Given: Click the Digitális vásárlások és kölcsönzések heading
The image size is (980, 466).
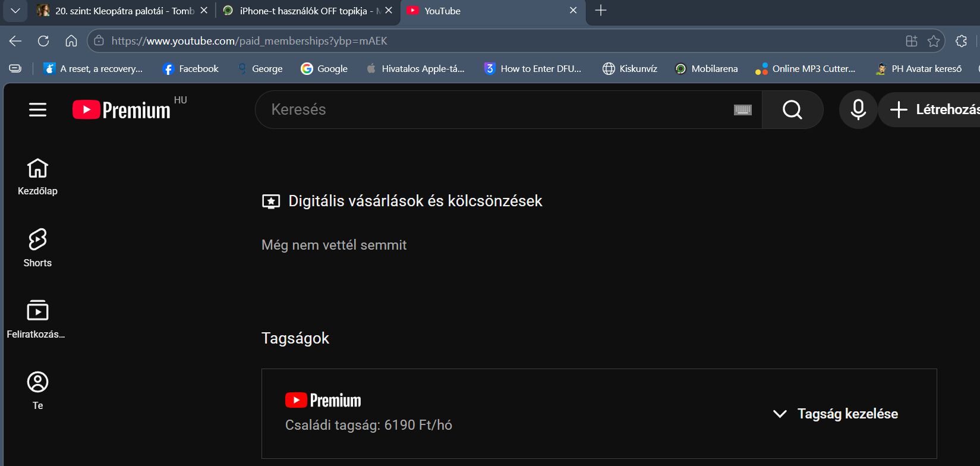Looking at the screenshot, I should (415, 201).
